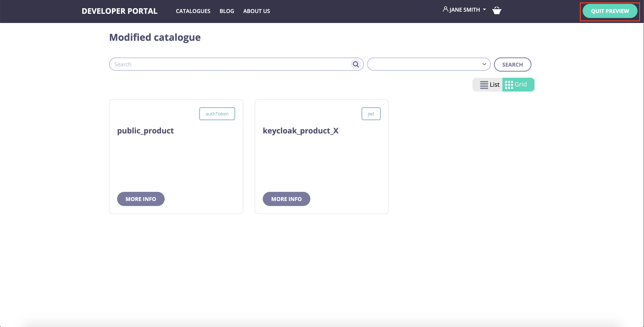The image size is (644, 327).
Task: Open More Info for public_product
Action: (141, 199)
